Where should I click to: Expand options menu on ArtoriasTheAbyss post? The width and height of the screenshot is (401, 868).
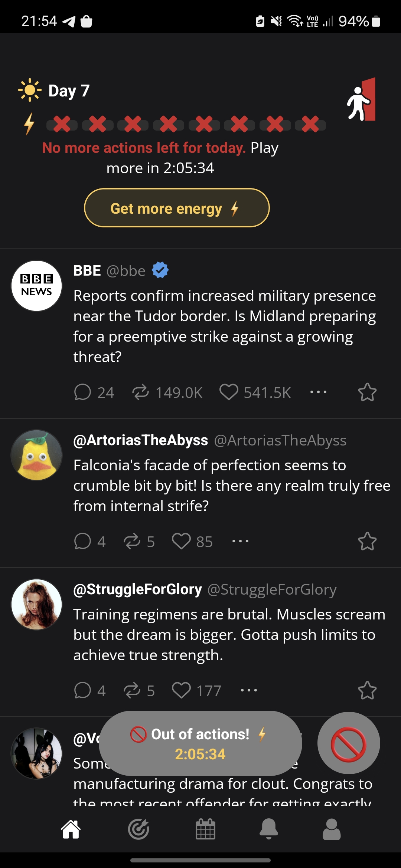click(240, 542)
